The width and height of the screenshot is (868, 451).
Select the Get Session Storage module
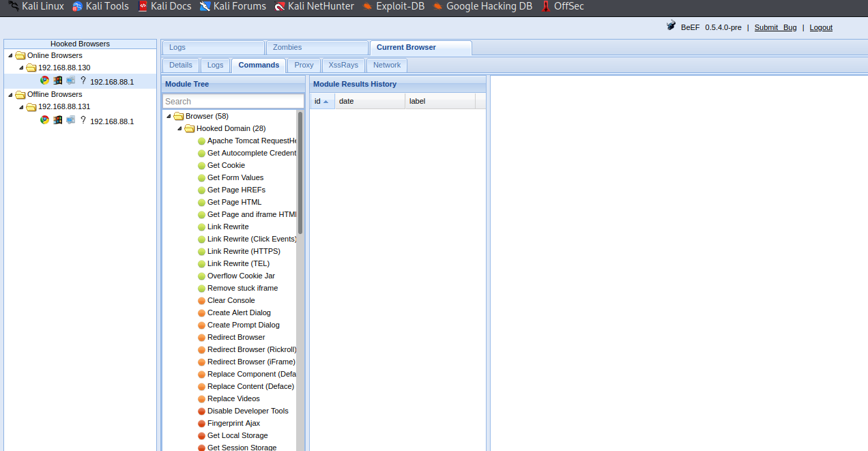pos(242,447)
